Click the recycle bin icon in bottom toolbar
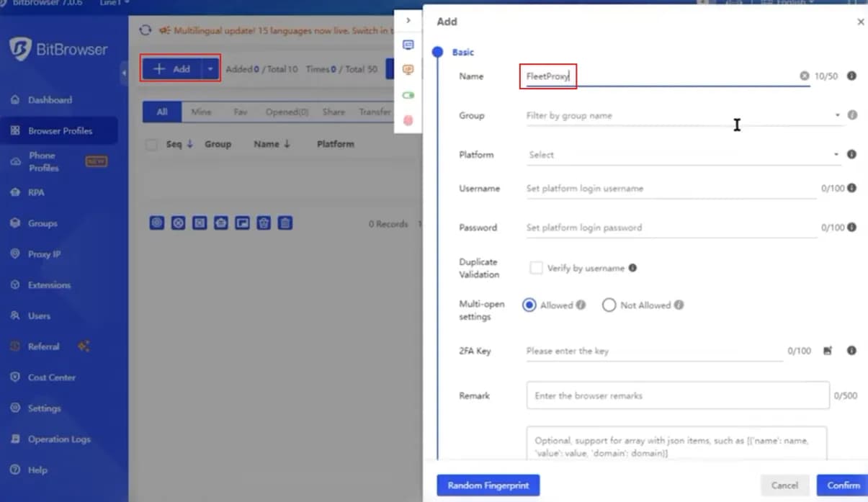Screen dimensions: 868x502 [x=264, y=223]
